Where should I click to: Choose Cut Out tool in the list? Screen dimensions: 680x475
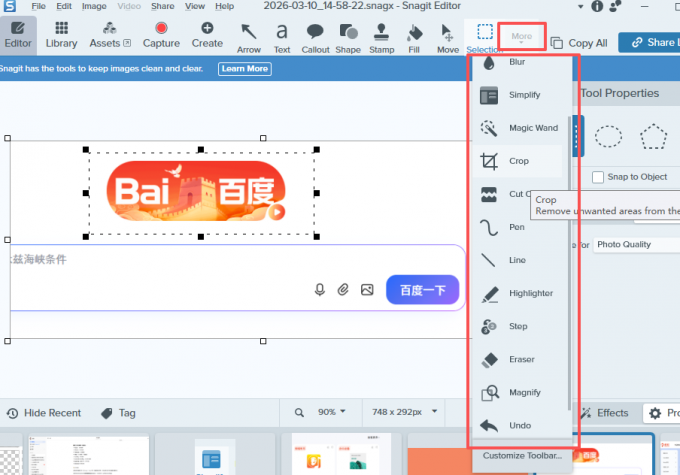(x=505, y=194)
